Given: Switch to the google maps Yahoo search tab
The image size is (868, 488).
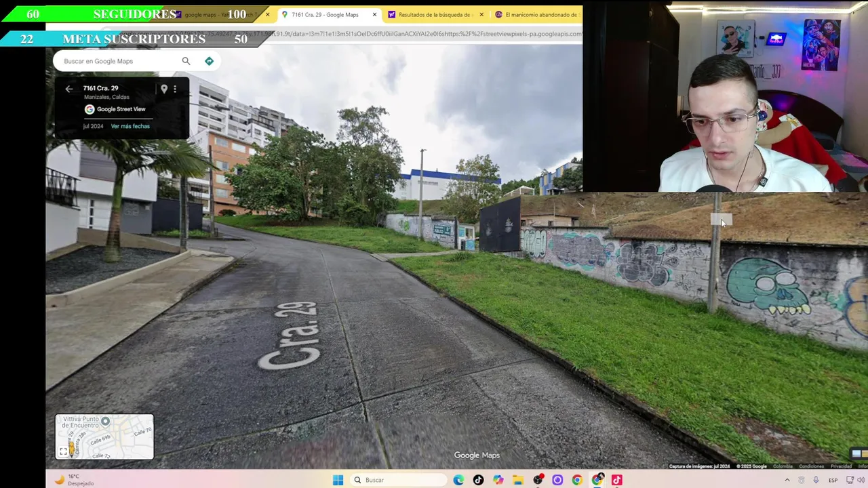Looking at the screenshot, I should pyautogui.click(x=220, y=14).
